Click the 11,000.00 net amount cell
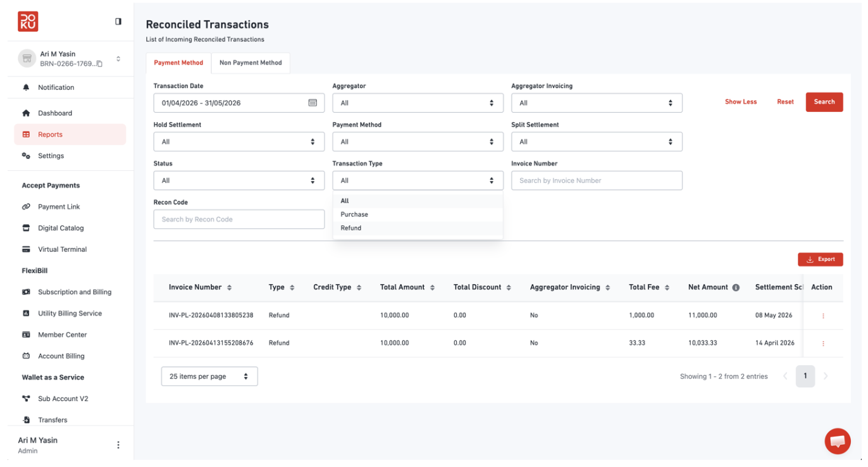The height and width of the screenshot is (467, 868). click(703, 315)
